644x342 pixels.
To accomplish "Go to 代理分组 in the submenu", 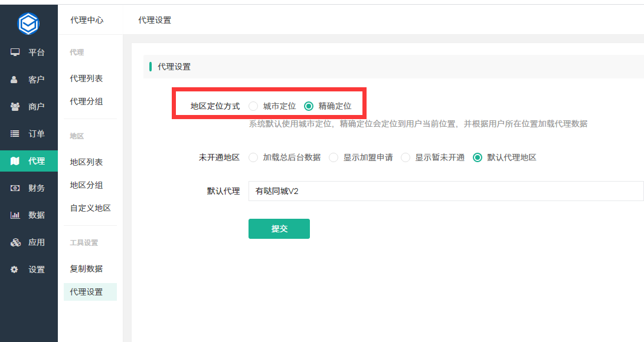I will click(x=86, y=101).
